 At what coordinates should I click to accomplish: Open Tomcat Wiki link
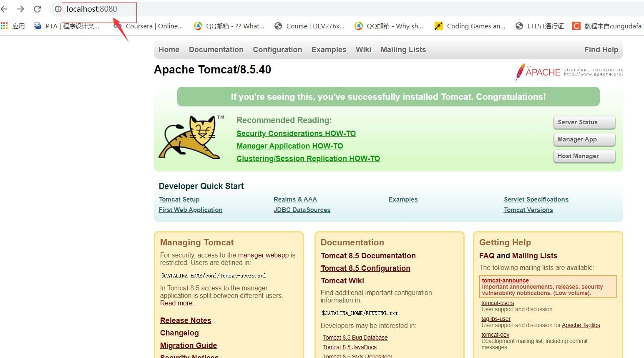pos(342,281)
